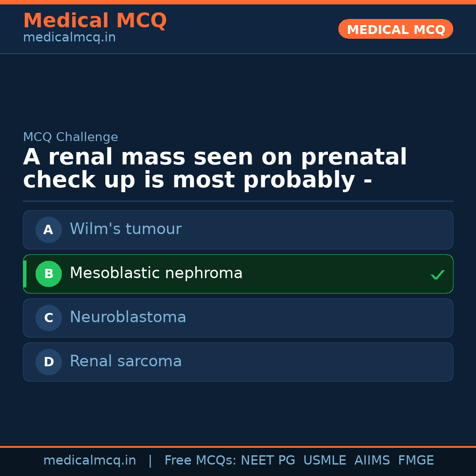Select the Wilm's tumour answer text

tap(126, 229)
